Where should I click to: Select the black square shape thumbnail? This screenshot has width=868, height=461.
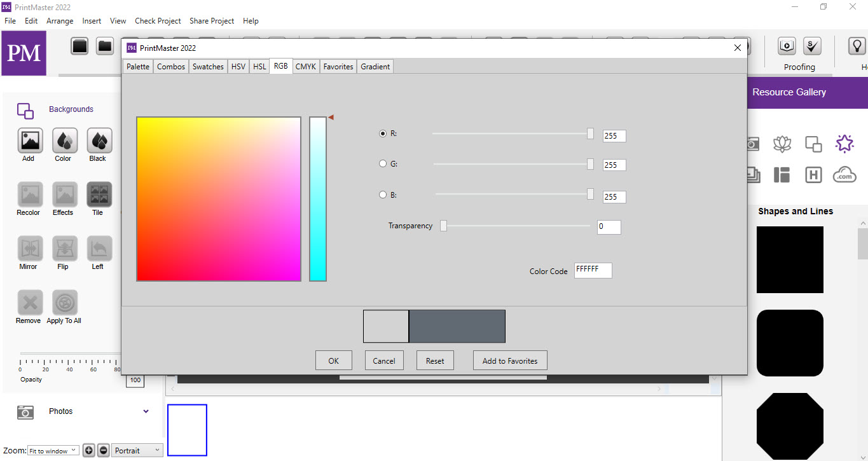click(x=790, y=259)
